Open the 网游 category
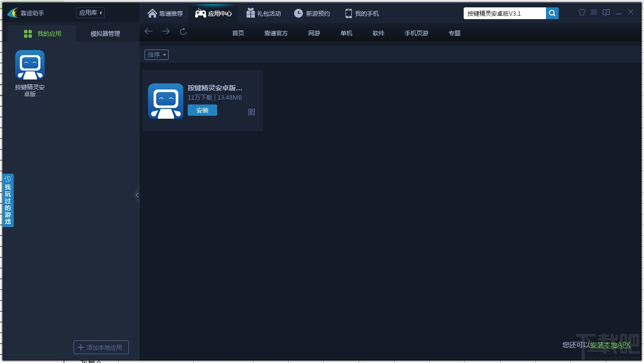644x363 pixels. [x=314, y=33]
